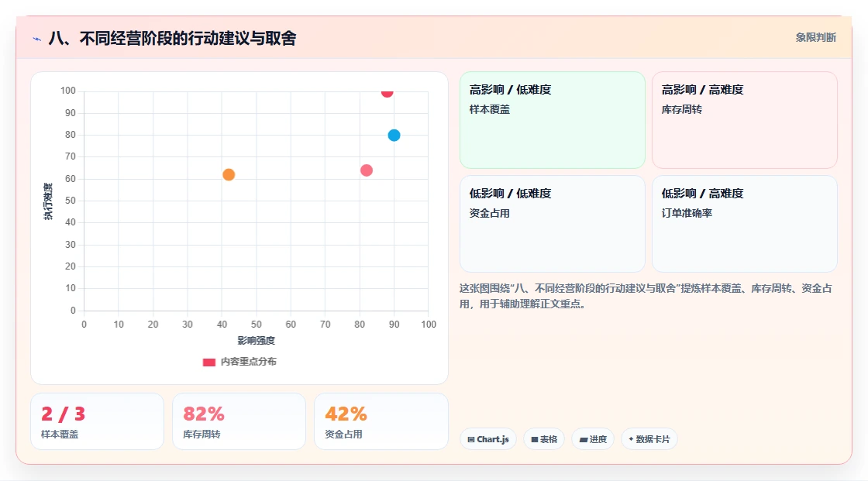Select the 低影响 / 高难度 quadrant card

(x=745, y=224)
